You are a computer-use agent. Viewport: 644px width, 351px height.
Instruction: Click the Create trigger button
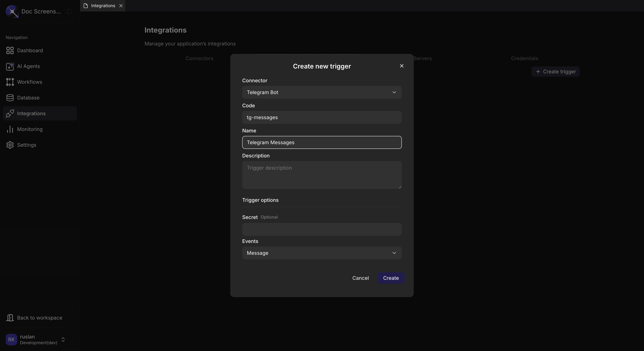[555, 72]
